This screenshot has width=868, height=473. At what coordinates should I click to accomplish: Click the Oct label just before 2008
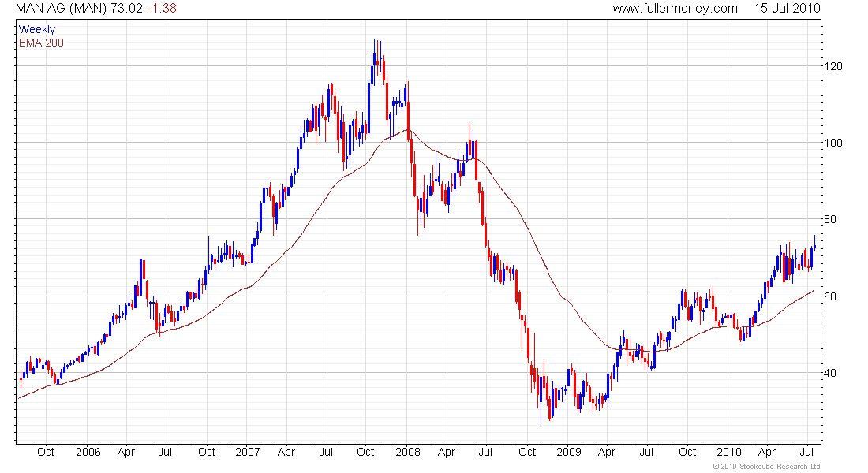(365, 452)
